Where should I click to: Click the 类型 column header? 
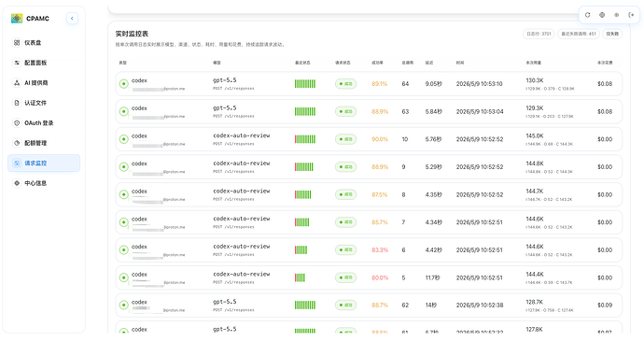(x=123, y=63)
